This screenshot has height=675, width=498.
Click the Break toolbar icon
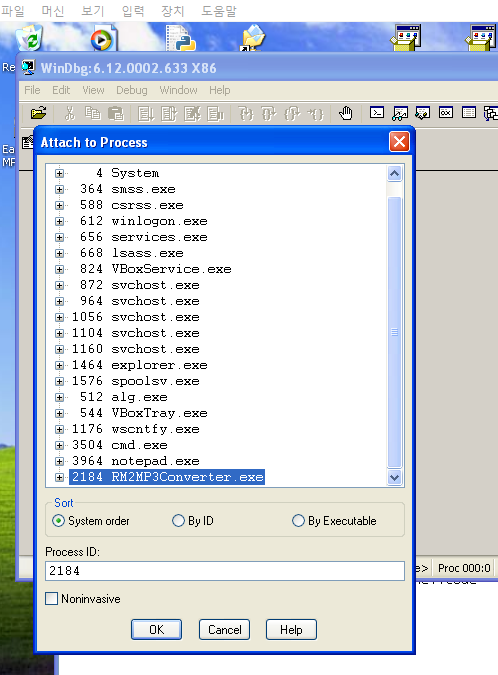coord(215,114)
